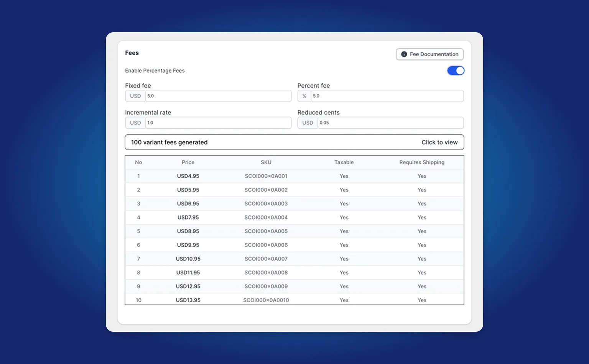The image size is (589, 364).
Task: Click SKU SCOI000×0A008
Action: click(x=266, y=273)
